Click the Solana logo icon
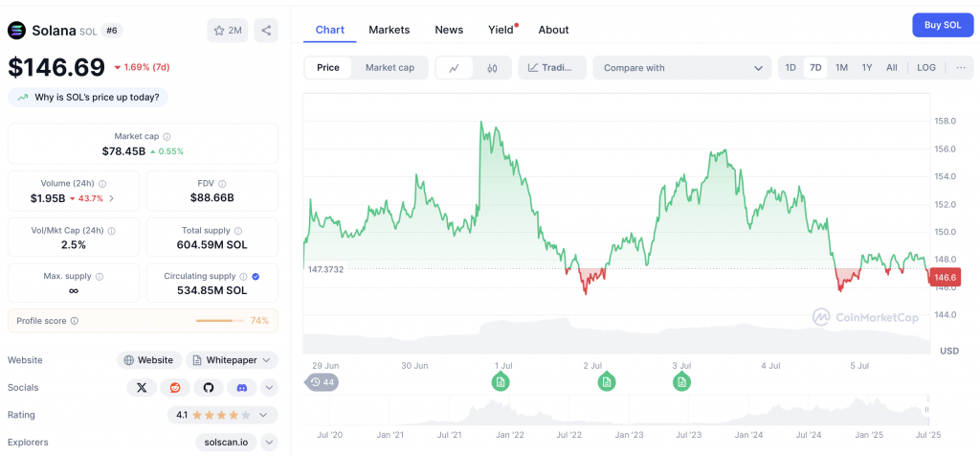 (16, 30)
